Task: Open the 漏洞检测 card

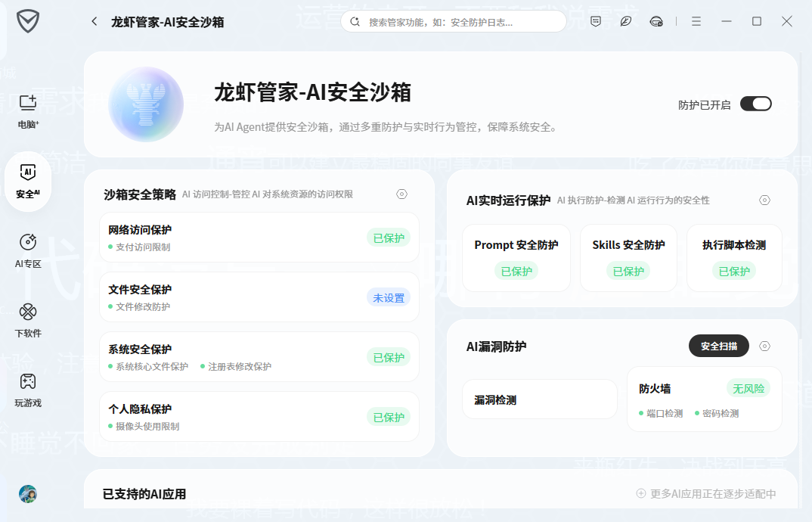Action: (540, 399)
